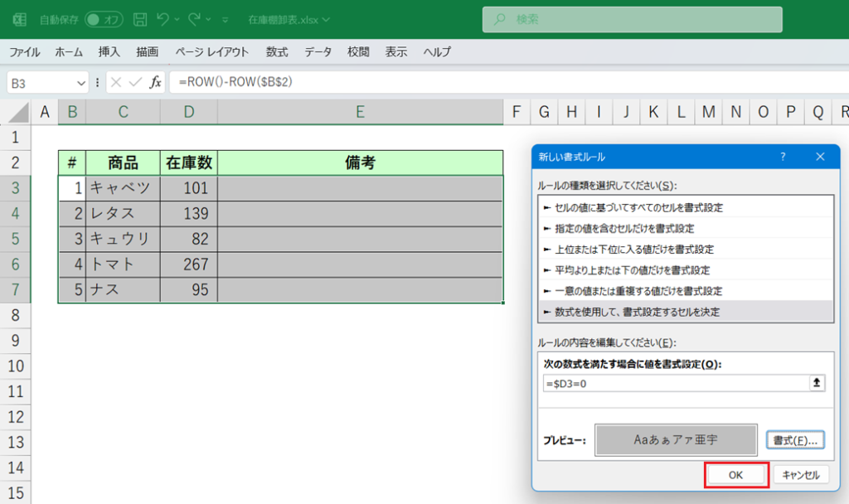Click the gray format preview swatch
This screenshot has width=849, height=504.
(x=676, y=439)
